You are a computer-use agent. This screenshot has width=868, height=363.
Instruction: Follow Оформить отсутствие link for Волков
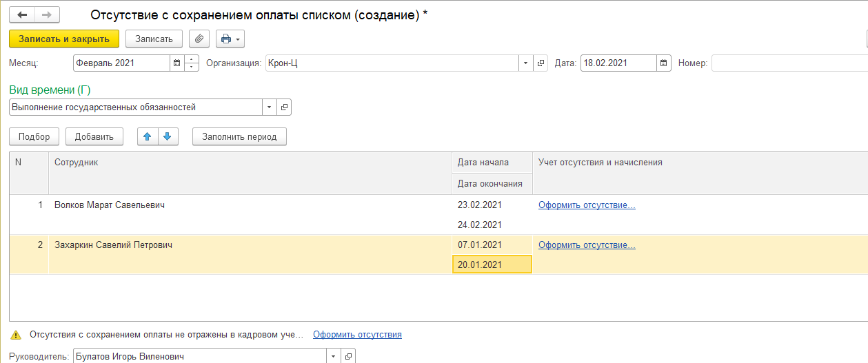[587, 205]
